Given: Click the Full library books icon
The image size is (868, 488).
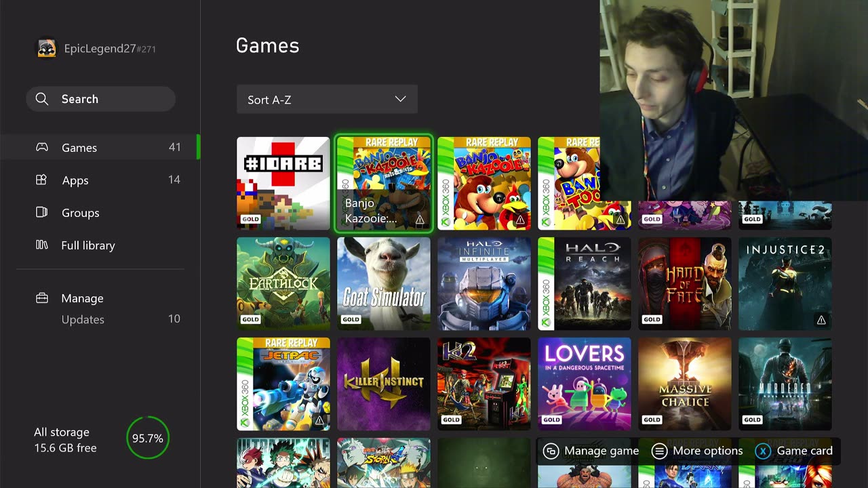Looking at the screenshot, I should 42,245.
